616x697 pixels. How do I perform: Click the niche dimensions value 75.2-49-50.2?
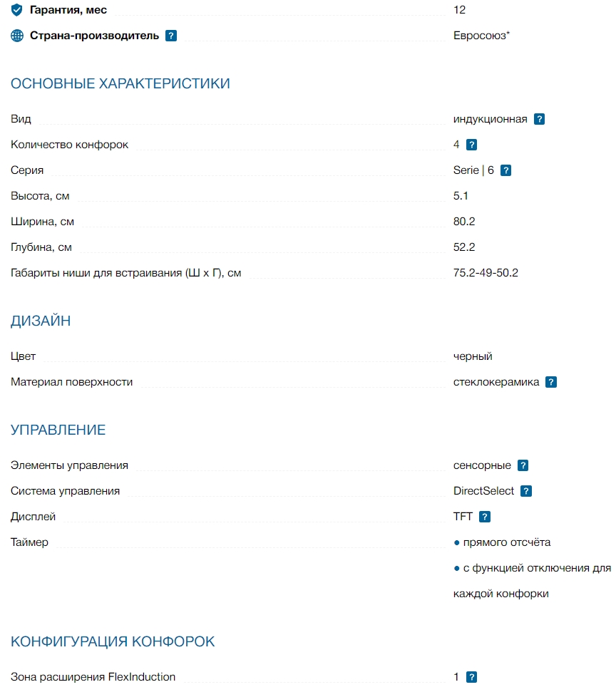[486, 273]
